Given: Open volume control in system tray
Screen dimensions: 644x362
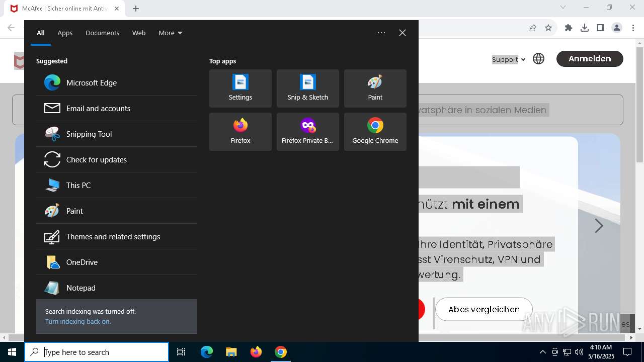Looking at the screenshot, I should click(579, 352).
